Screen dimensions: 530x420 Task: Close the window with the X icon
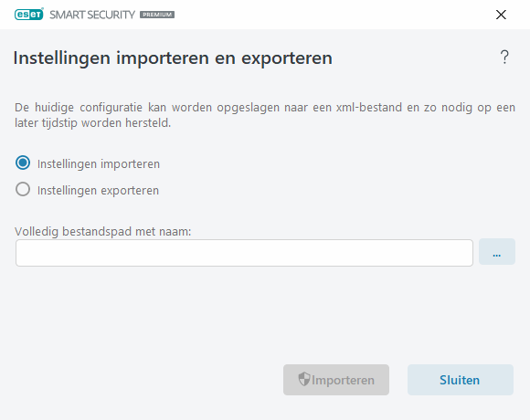501,15
